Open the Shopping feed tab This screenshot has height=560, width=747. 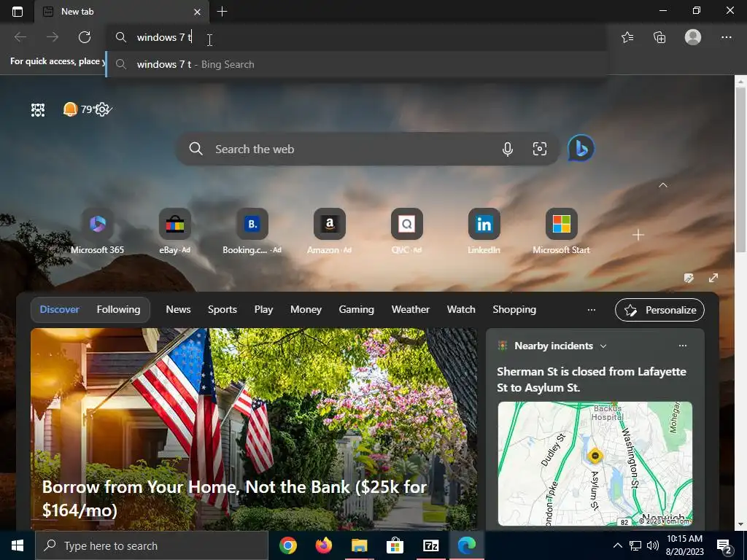pyautogui.click(x=514, y=309)
